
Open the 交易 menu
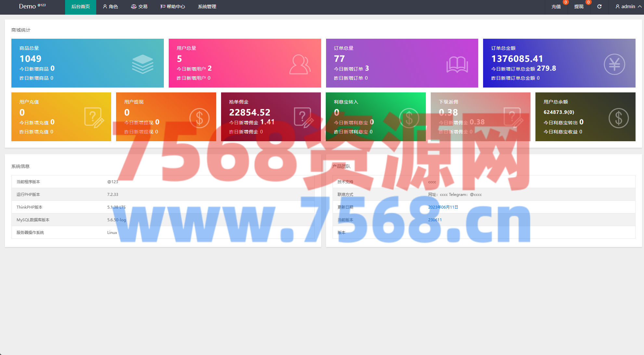pos(139,7)
